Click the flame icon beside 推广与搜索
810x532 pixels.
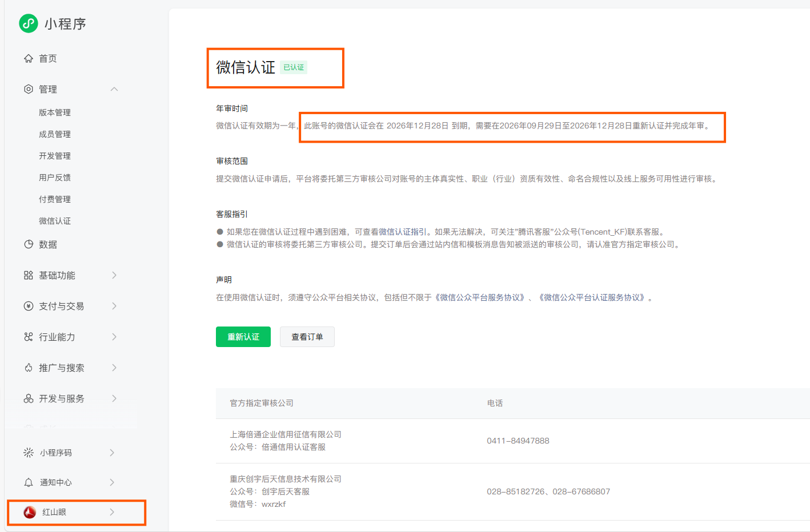point(29,368)
